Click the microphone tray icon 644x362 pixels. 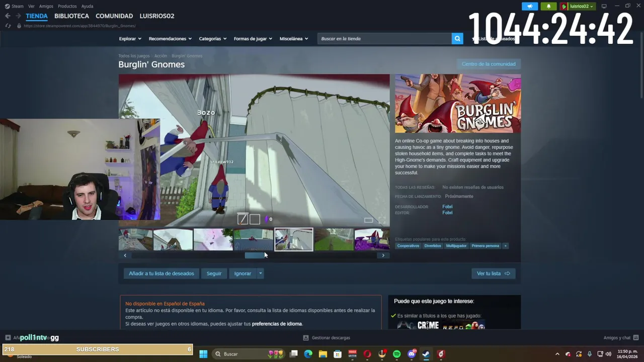tap(590, 354)
